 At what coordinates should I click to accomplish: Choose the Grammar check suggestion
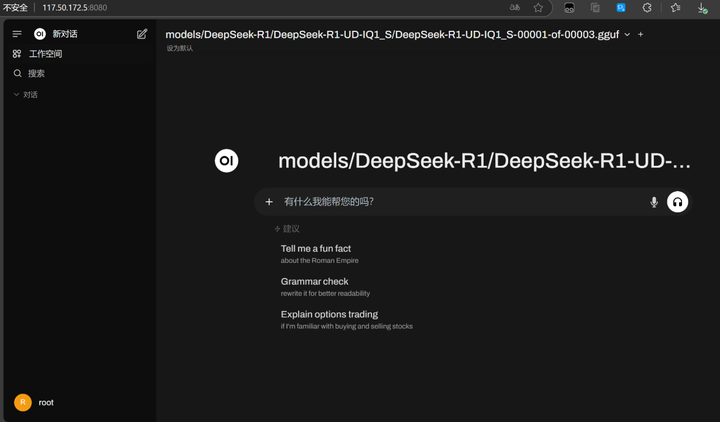pyautogui.click(x=325, y=287)
